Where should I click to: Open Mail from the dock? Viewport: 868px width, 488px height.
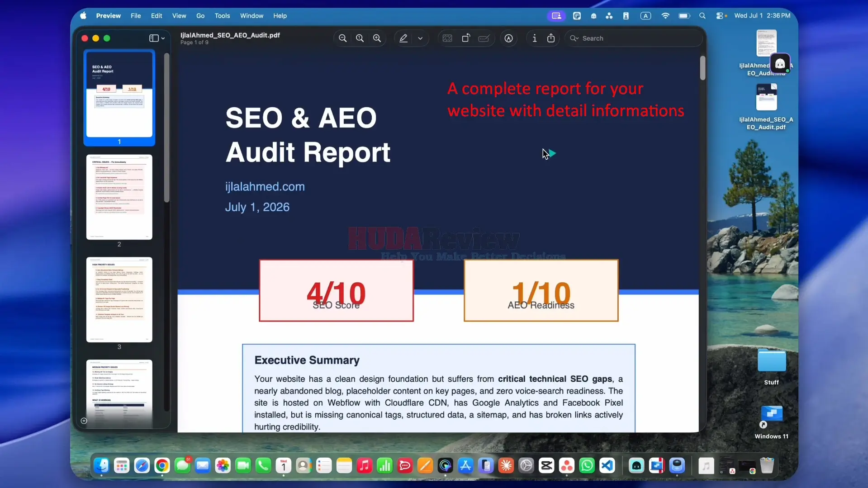pyautogui.click(x=203, y=465)
